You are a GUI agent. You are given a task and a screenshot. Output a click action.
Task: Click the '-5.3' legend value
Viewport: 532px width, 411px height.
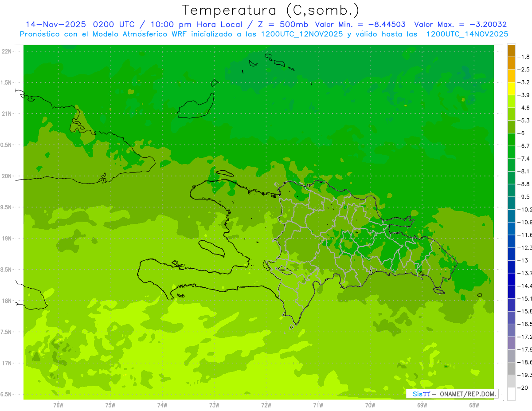click(524, 121)
